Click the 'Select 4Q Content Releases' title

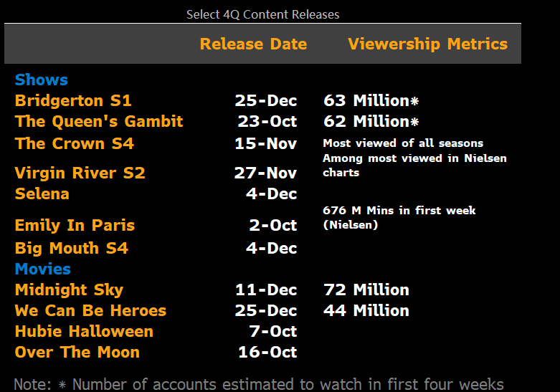click(x=263, y=14)
